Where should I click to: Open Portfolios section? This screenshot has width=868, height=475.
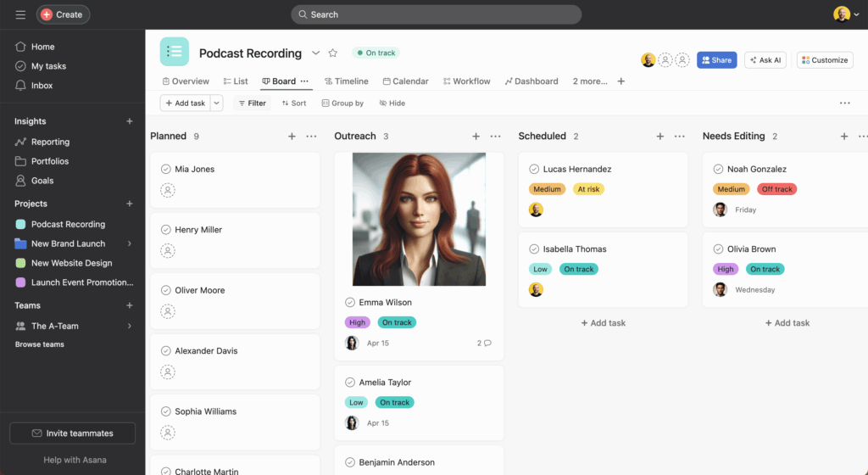coord(42,161)
